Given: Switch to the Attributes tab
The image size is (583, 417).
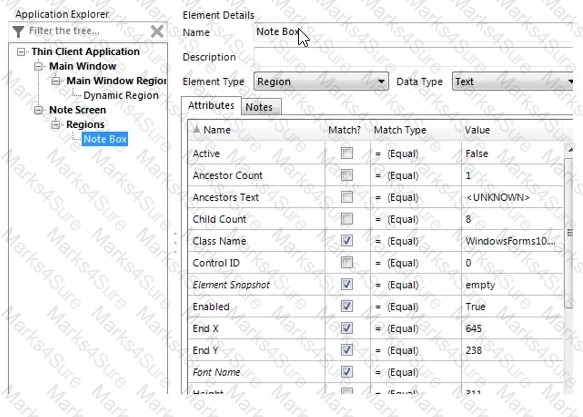Looking at the screenshot, I should click(211, 106).
